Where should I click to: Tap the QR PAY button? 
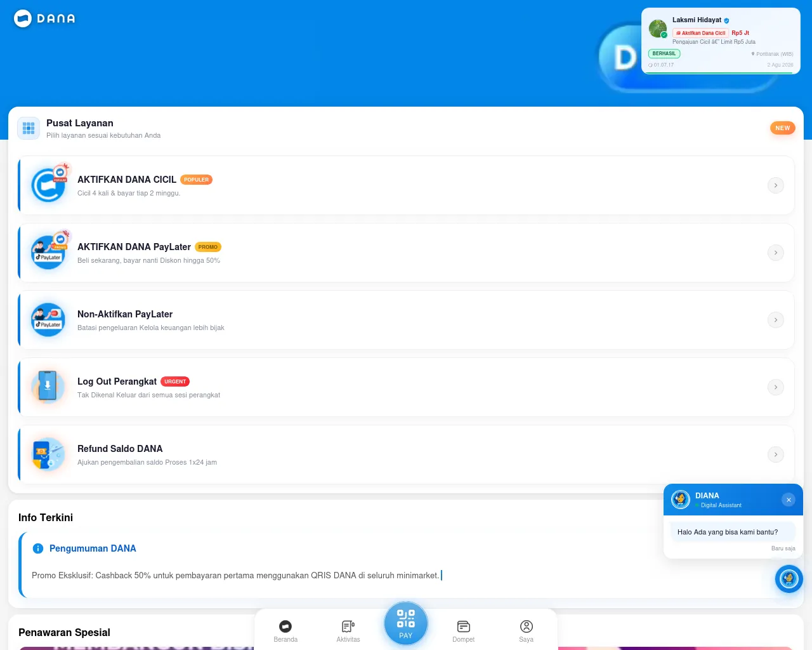click(x=406, y=623)
